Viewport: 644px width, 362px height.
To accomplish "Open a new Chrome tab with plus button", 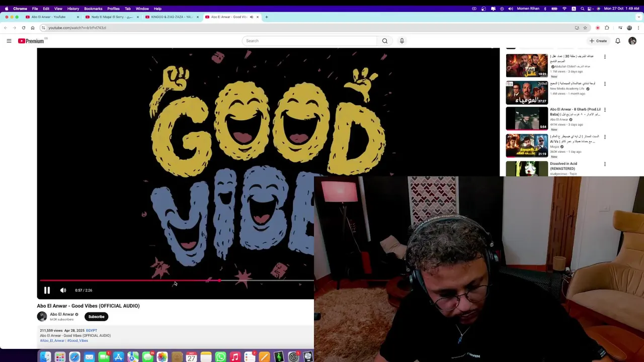I will (x=267, y=17).
